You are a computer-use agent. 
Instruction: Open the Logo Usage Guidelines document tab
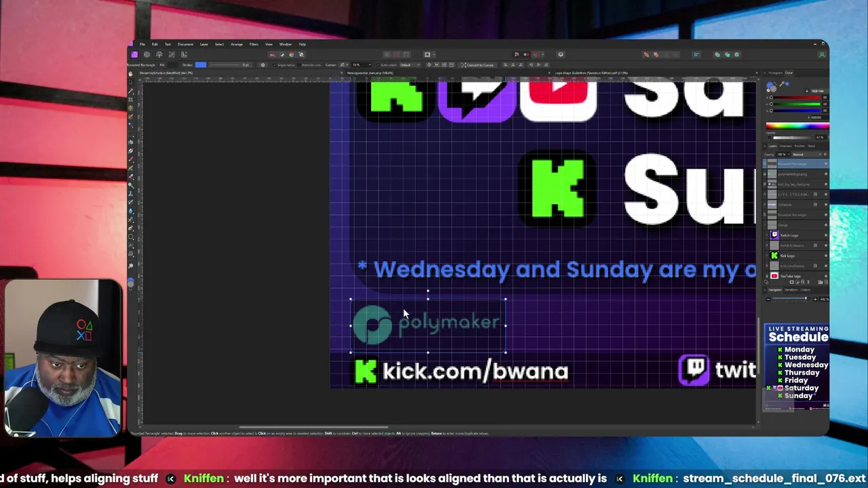tap(591, 73)
